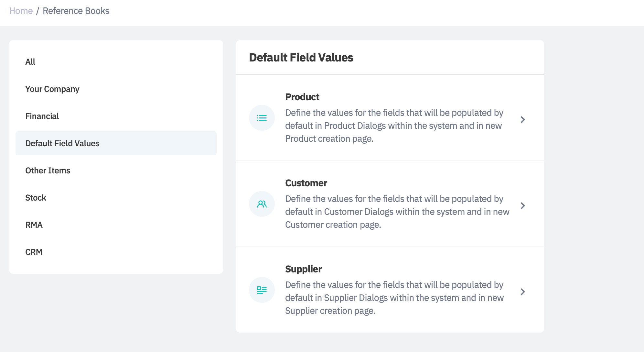Navigate to CRM category
Viewport: 644px width, 352px height.
pyautogui.click(x=34, y=252)
